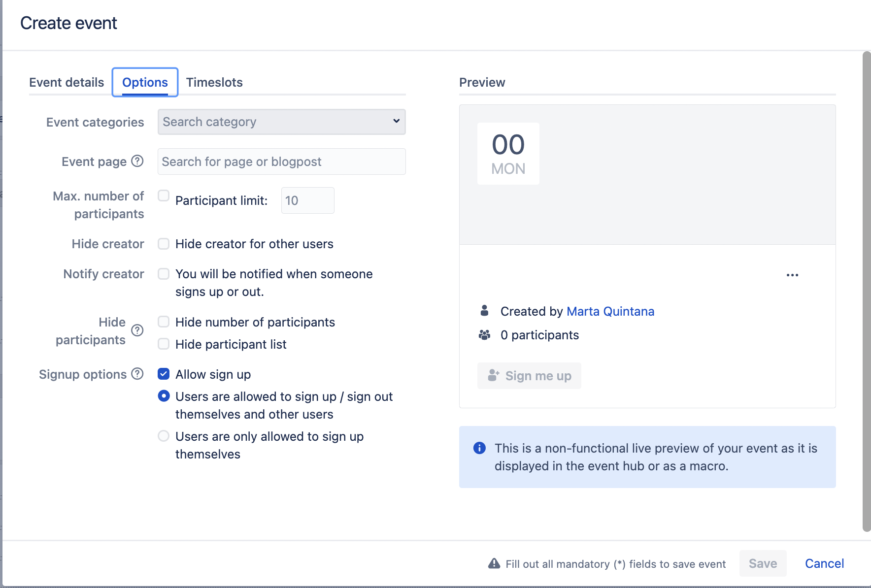The height and width of the screenshot is (588, 871).
Task: Click the Sign me up button
Action: [x=529, y=376]
